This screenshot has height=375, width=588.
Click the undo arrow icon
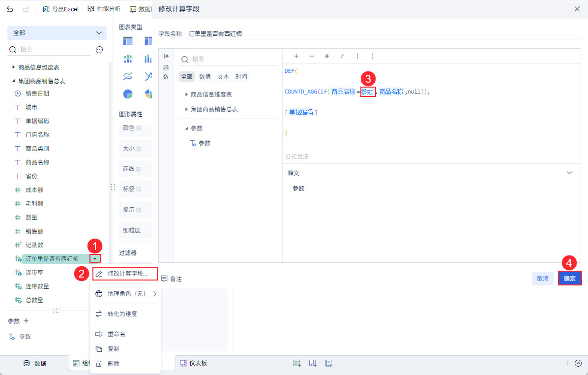(x=10, y=9)
